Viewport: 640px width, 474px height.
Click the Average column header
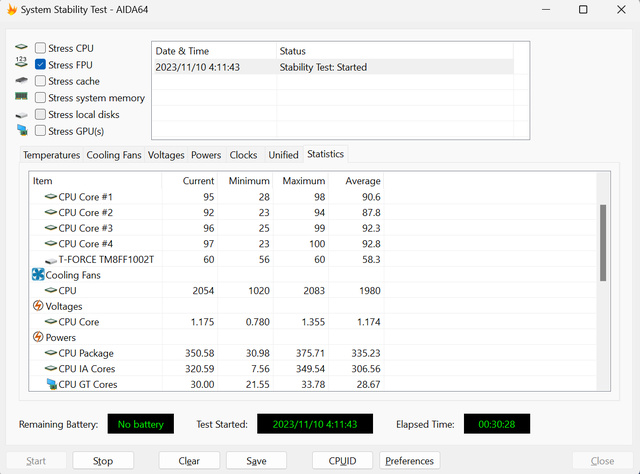click(x=356, y=181)
